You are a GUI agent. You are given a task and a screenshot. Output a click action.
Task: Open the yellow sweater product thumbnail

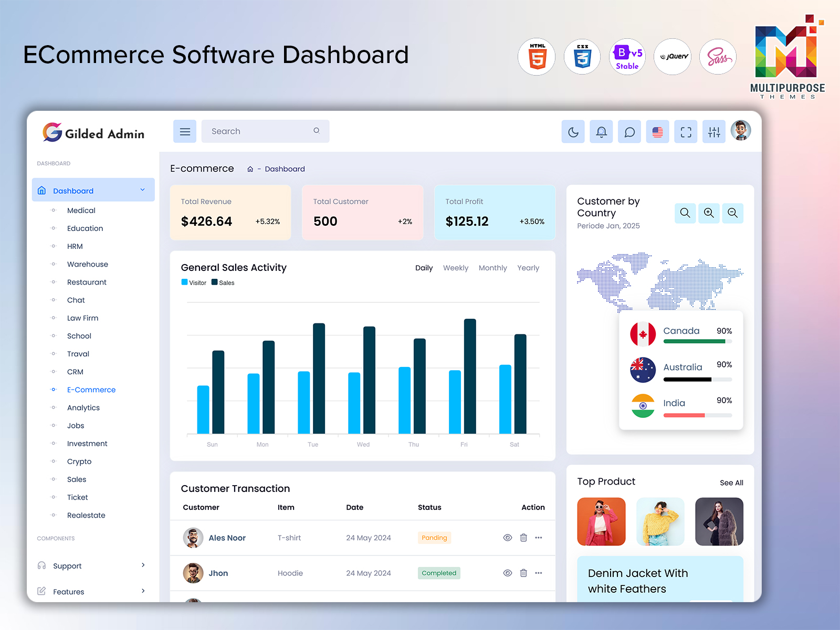(x=660, y=522)
